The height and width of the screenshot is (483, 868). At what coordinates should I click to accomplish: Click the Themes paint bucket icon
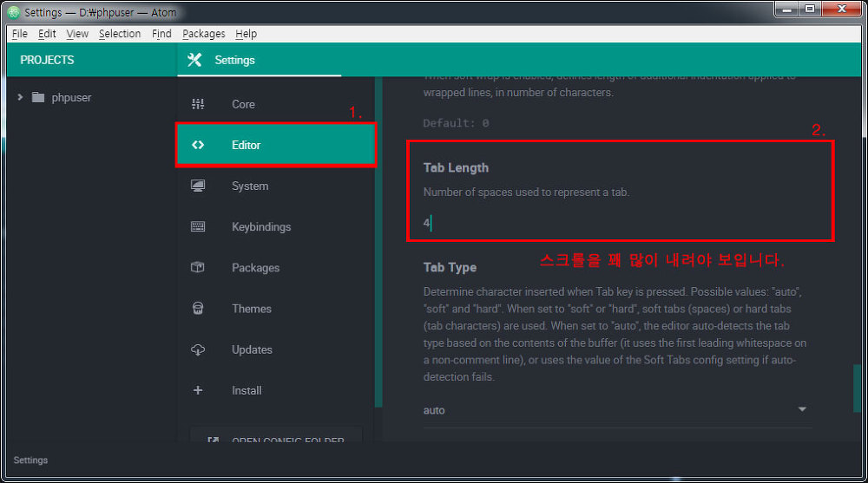[x=198, y=308]
